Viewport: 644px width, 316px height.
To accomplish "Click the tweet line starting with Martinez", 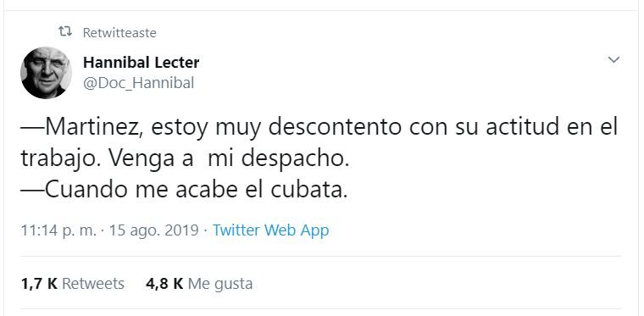I will (319, 128).
